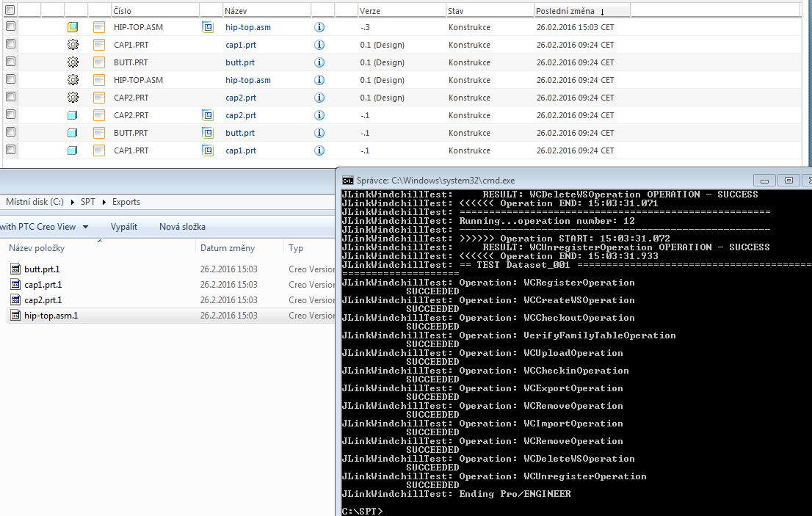Open info icon for CAP2.PRT version -.1
Screen dimensions: 812x516
(319, 115)
